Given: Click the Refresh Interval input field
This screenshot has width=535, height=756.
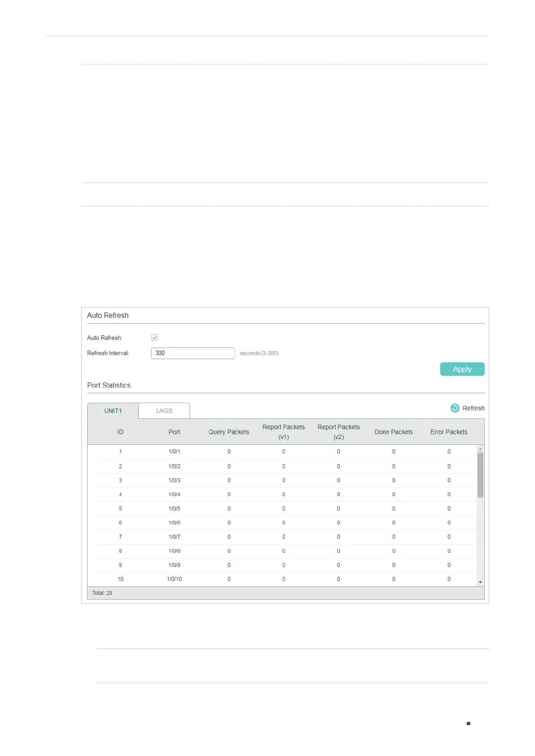Looking at the screenshot, I should point(192,353).
